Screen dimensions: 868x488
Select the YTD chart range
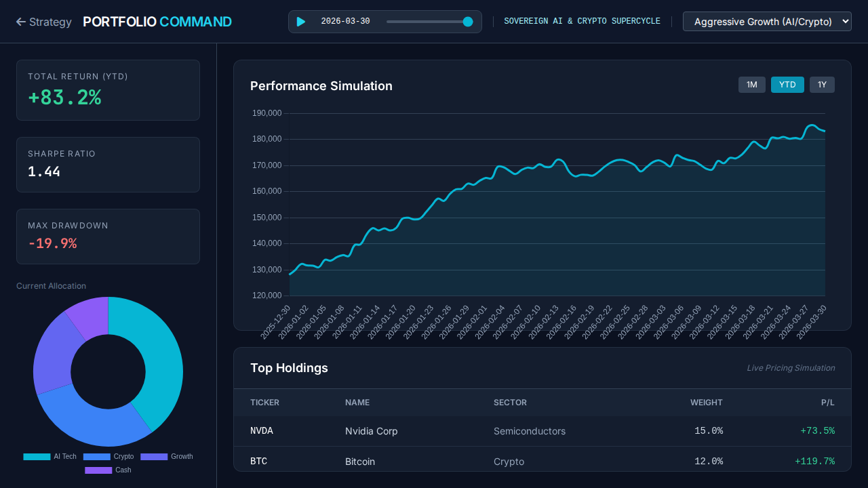click(x=787, y=85)
